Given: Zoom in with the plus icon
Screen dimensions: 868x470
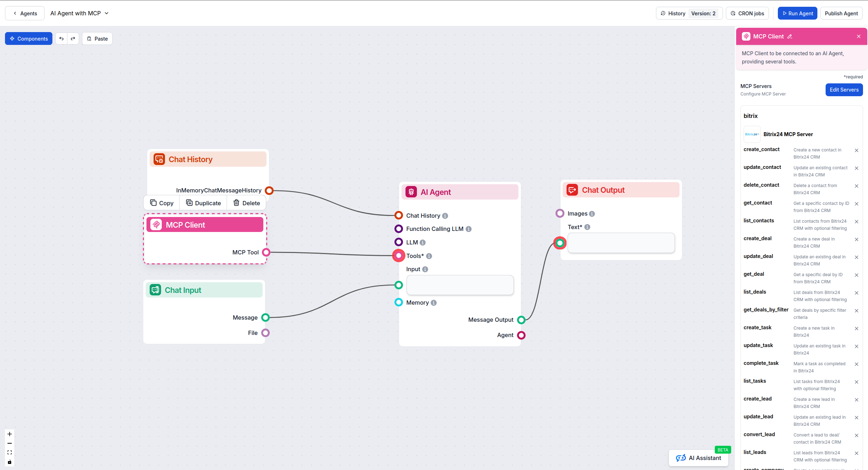Looking at the screenshot, I should coord(9,434).
